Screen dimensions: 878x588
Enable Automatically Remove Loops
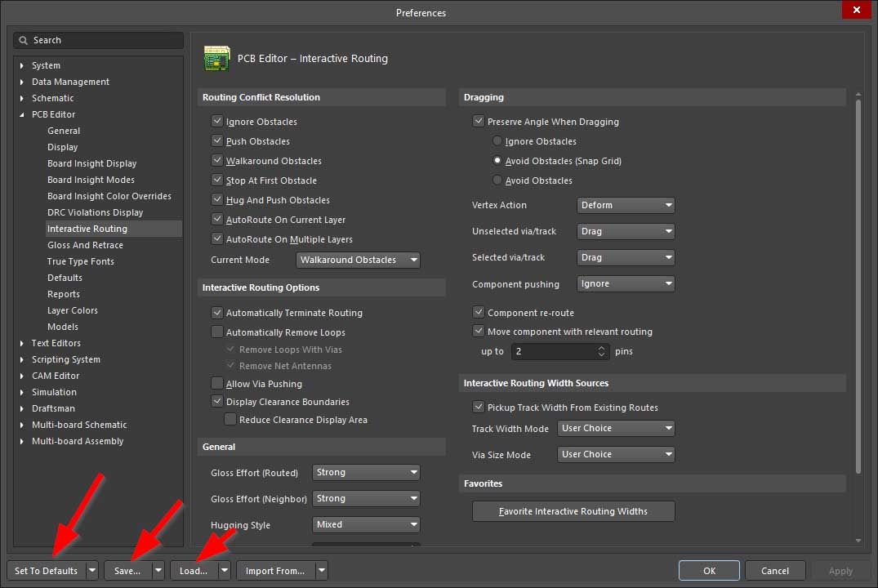point(217,332)
